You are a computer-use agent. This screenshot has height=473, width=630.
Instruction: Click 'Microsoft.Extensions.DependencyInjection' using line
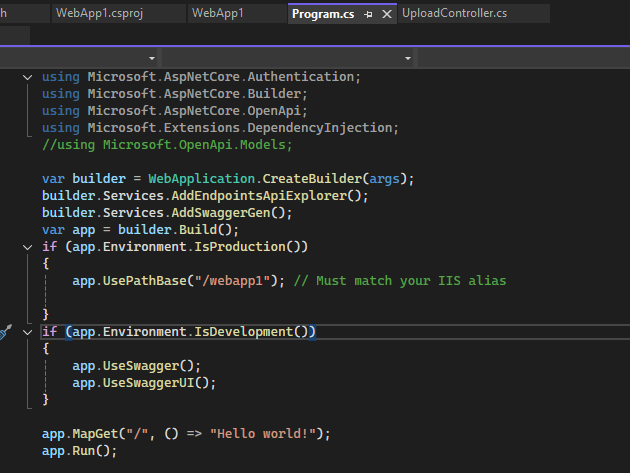coord(220,128)
